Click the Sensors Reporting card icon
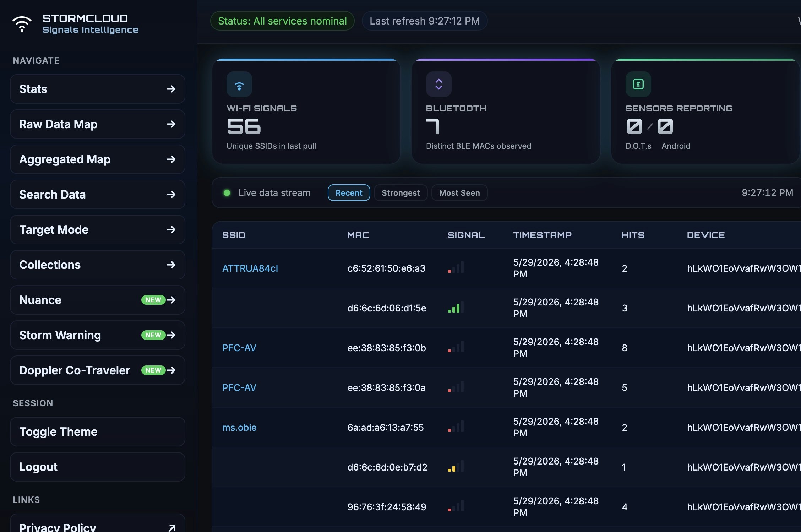The image size is (801, 532). pyautogui.click(x=638, y=84)
